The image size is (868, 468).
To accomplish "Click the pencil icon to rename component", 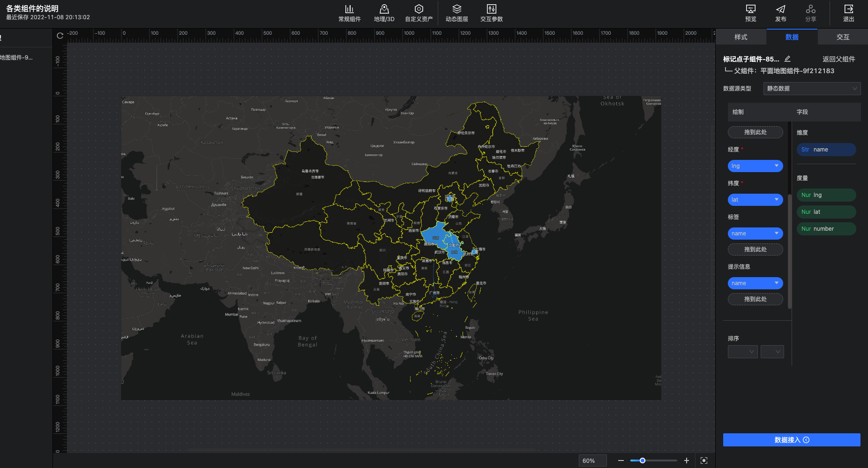I will pyautogui.click(x=787, y=59).
